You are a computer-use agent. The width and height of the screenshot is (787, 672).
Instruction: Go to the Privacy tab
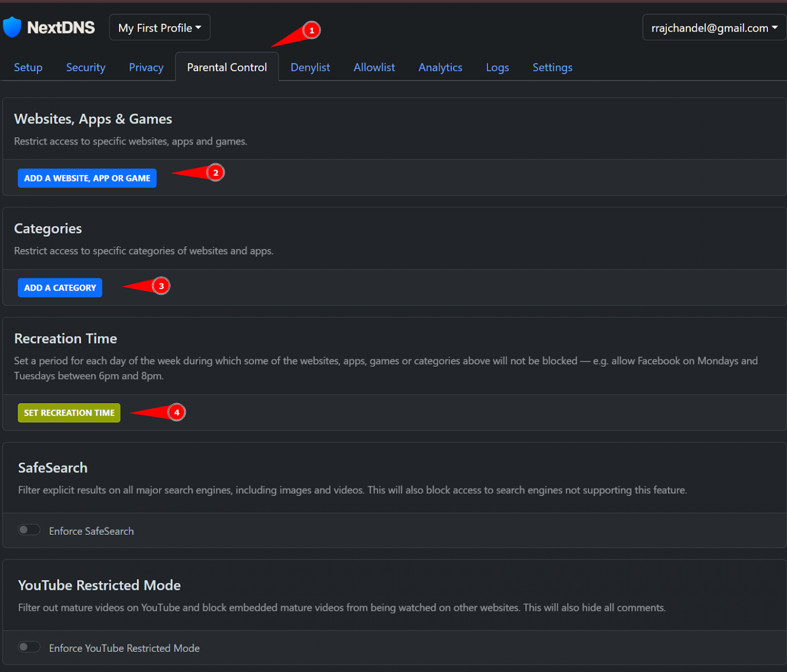click(146, 68)
